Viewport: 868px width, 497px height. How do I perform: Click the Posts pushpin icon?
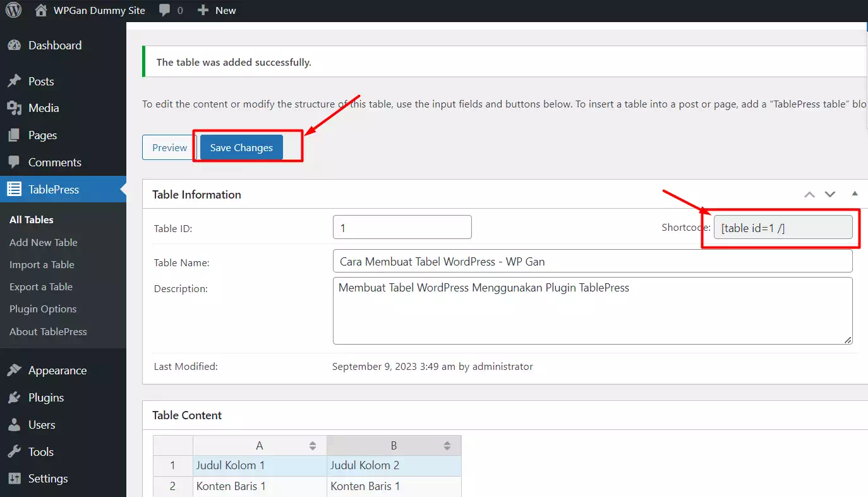15,82
